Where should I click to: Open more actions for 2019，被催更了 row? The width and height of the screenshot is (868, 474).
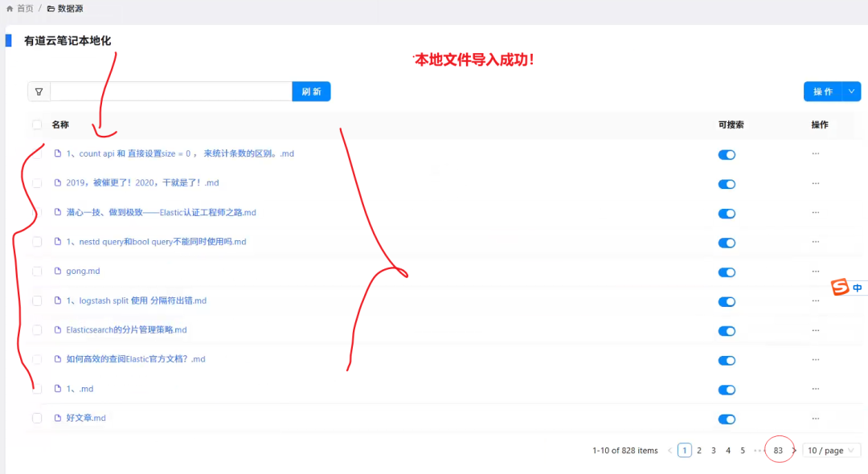click(816, 183)
